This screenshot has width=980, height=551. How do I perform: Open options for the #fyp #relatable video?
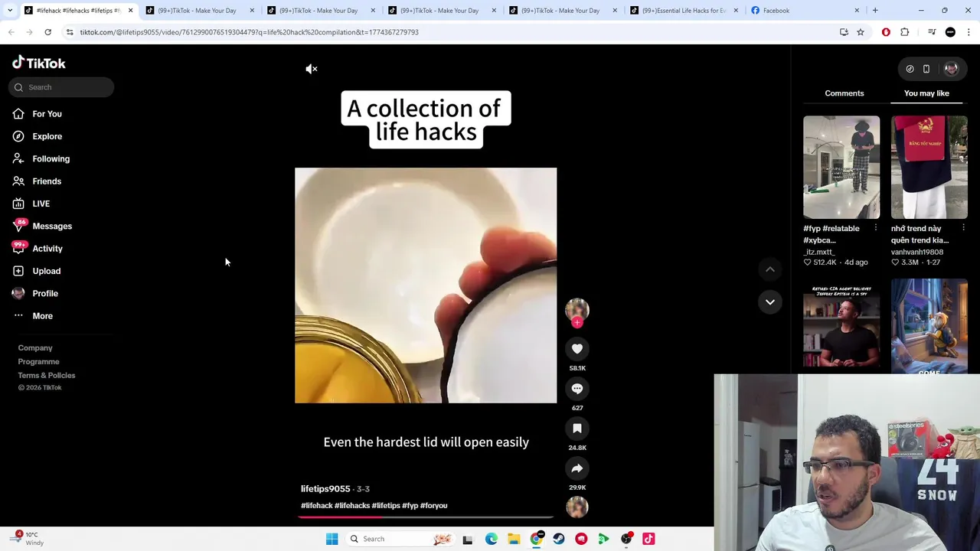pyautogui.click(x=875, y=228)
